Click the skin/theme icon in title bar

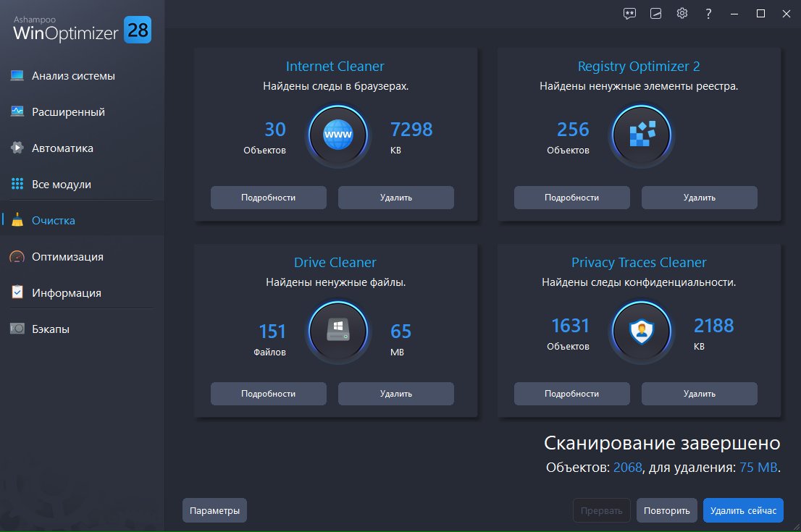655,14
